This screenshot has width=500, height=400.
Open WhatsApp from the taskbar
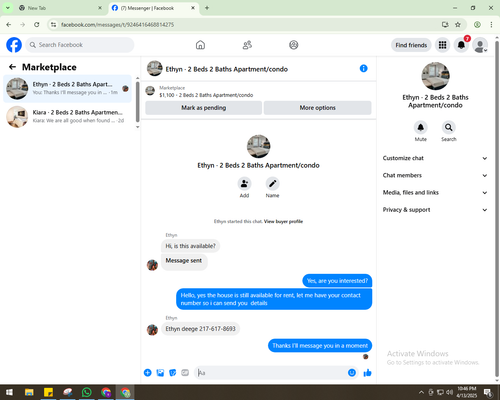[x=87, y=392]
